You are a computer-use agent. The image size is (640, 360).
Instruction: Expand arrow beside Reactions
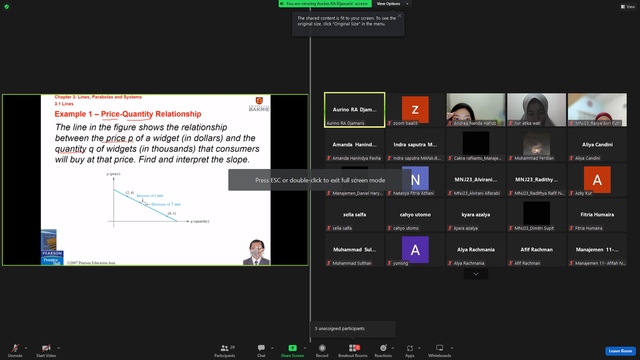coord(393,348)
